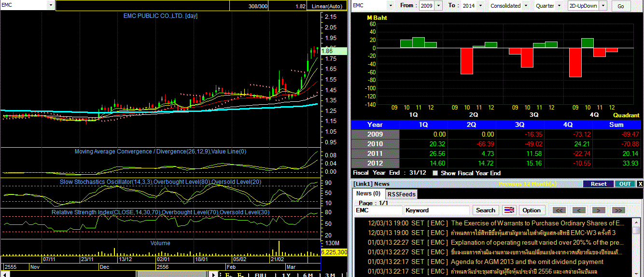Viewport: 644px width, 277px height.
Task: Open the Consolidated statement type dropdown
Action: 526,6
